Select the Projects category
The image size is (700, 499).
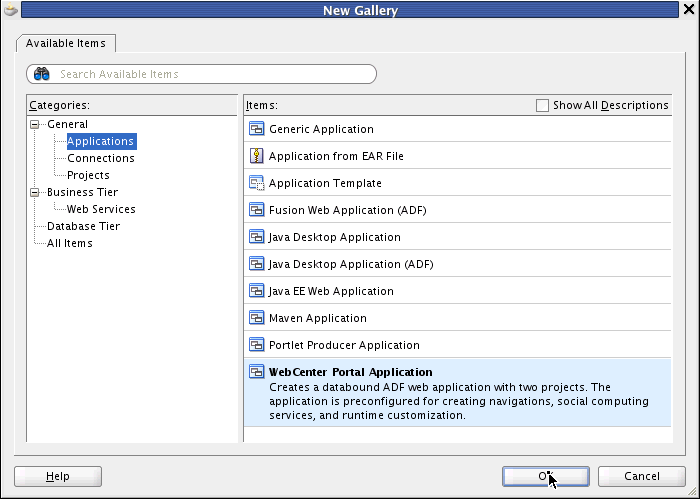pos(88,175)
